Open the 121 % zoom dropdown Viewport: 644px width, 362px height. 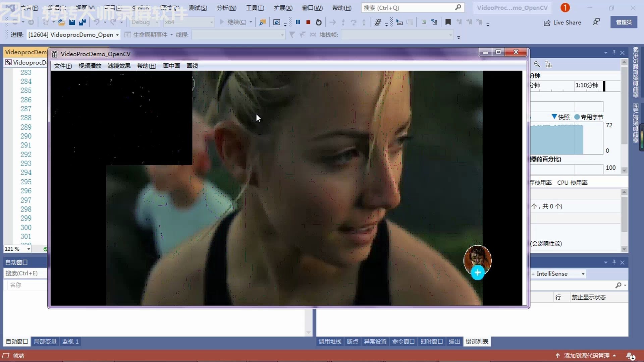tap(29, 249)
